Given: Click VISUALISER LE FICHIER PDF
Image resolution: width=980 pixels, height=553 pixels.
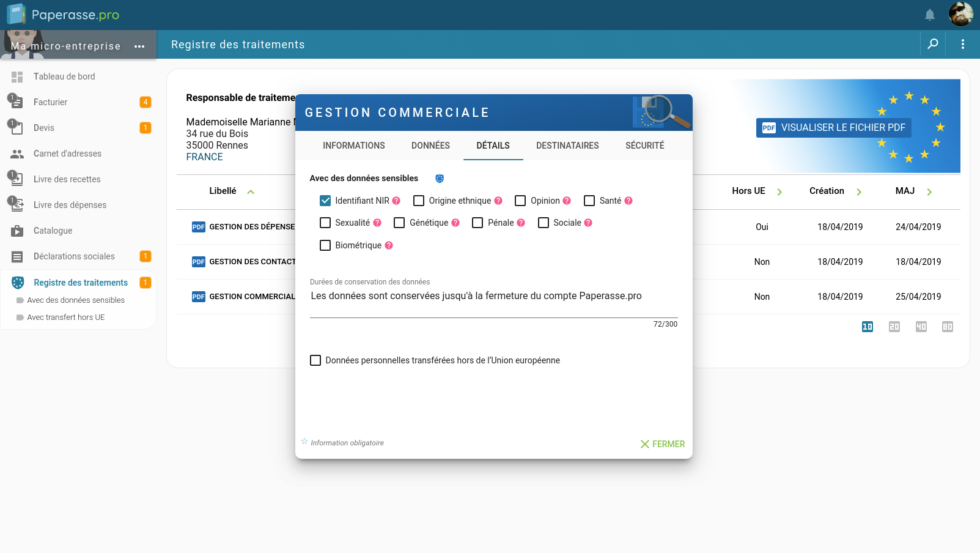Looking at the screenshot, I should 833,127.
